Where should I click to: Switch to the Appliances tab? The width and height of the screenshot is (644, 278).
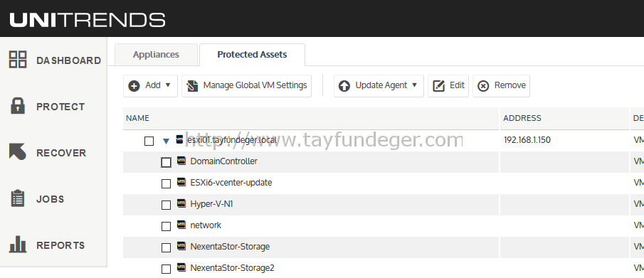point(156,55)
